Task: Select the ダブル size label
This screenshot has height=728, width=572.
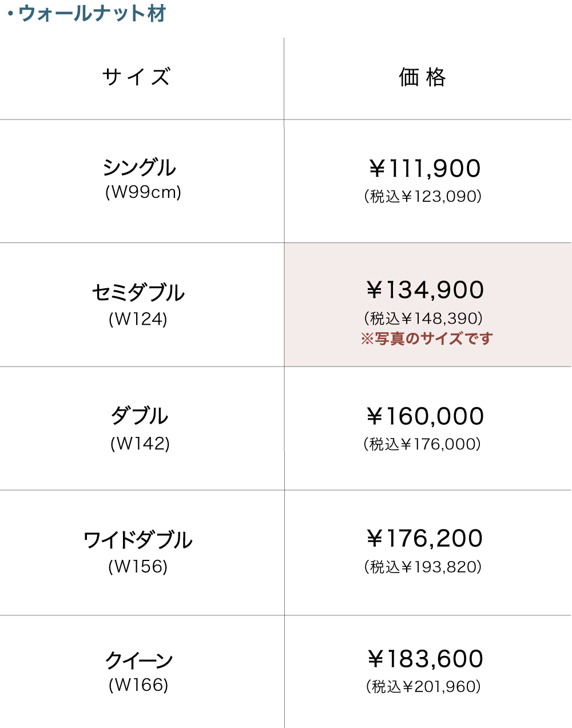Action: click(x=140, y=416)
